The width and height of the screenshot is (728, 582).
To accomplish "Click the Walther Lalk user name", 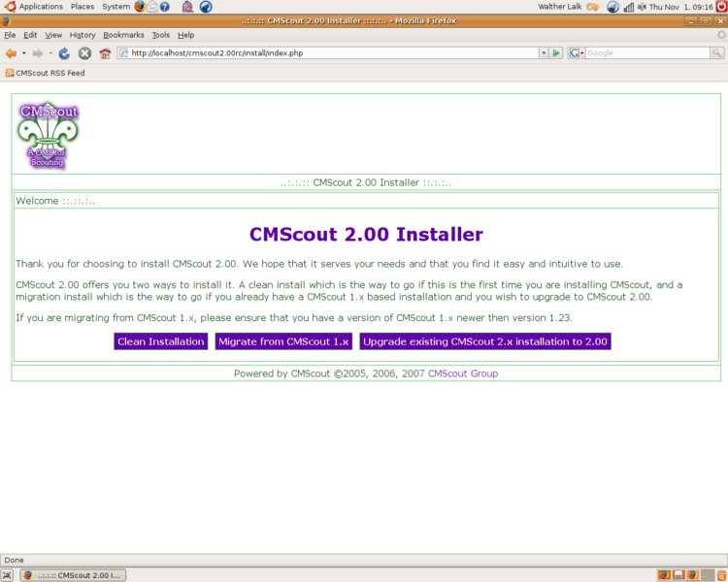I will tap(559, 7).
